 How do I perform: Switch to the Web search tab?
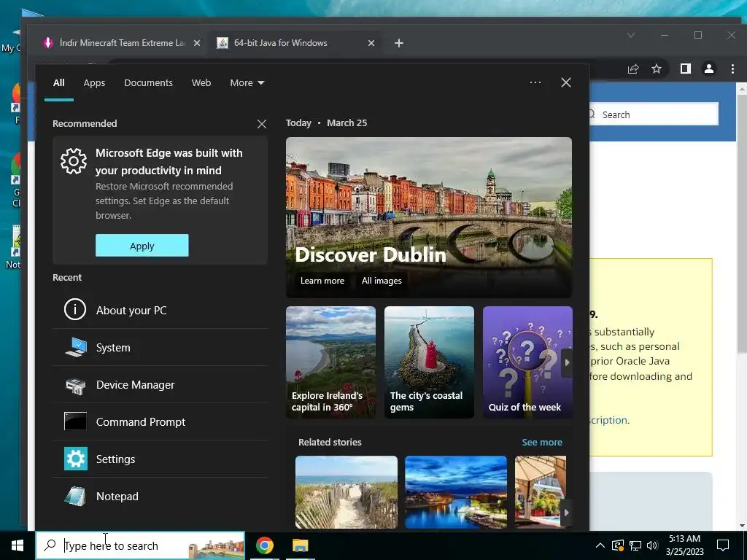[x=201, y=83]
